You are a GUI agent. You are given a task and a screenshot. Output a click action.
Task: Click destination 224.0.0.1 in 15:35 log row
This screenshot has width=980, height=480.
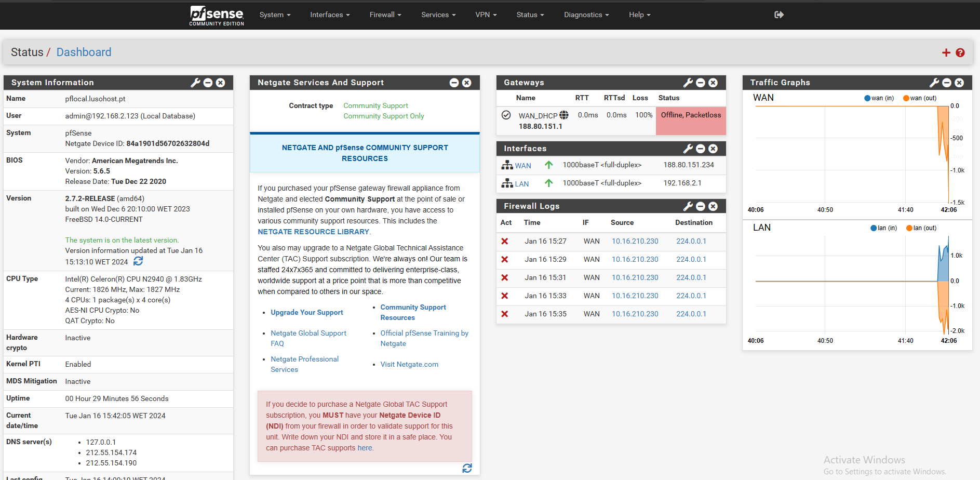coord(691,314)
